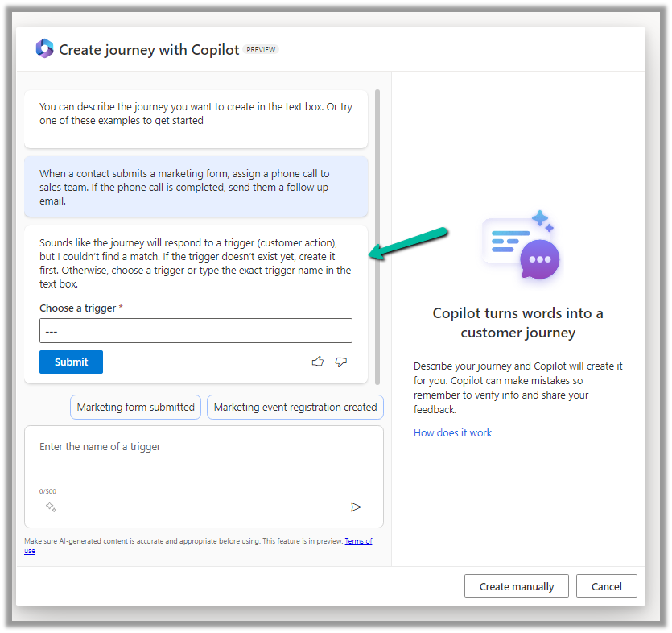
Task: Click the sparkle suggestions icon below the prompt
Action: tap(51, 507)
